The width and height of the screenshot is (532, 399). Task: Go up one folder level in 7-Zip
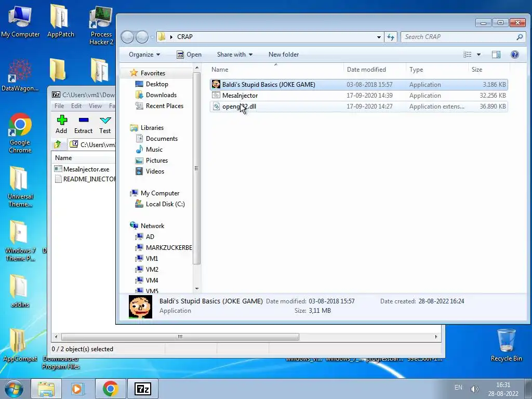58,144
